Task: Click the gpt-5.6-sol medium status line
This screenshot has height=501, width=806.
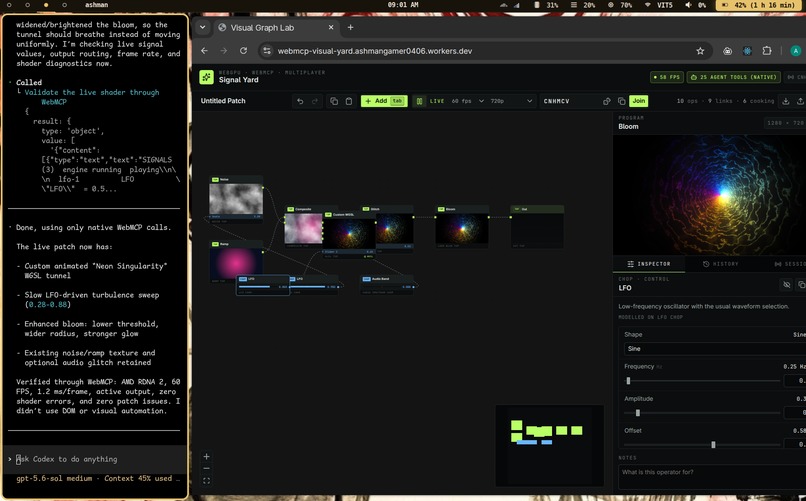Action: coord(98,478)
